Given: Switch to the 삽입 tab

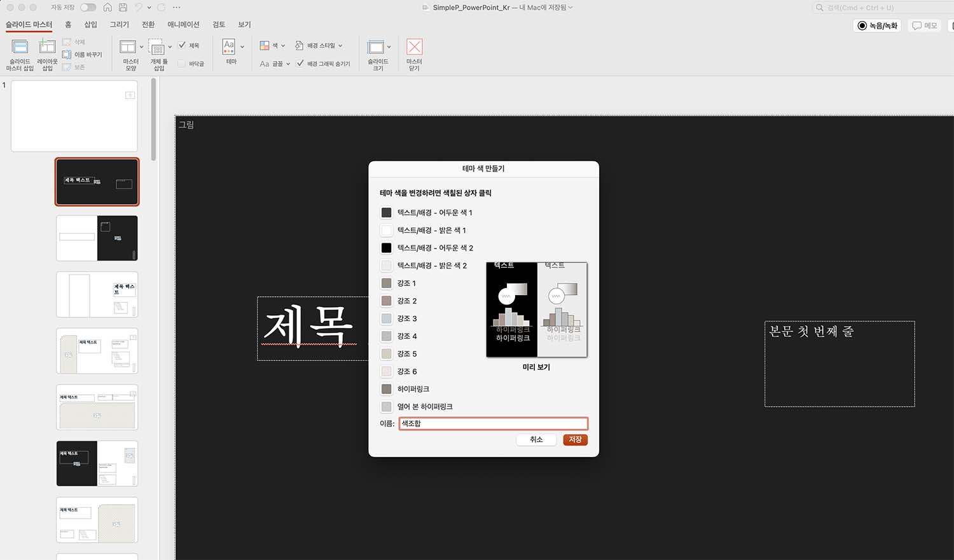Looking at the screenshot, I should [91, 24].
